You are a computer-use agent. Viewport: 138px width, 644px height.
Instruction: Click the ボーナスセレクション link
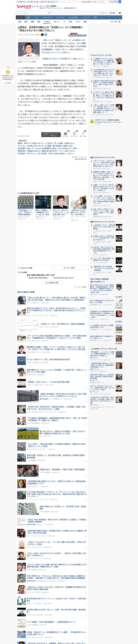click(55, 8)
